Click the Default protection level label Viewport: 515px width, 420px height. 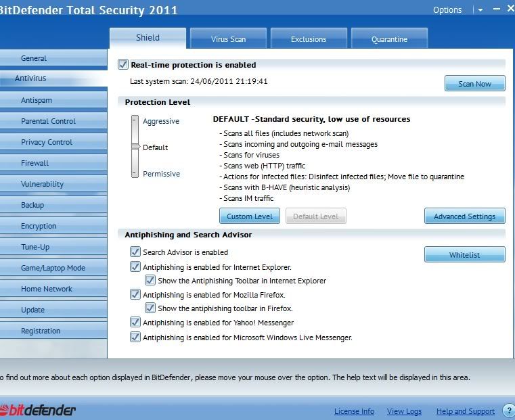155,147
